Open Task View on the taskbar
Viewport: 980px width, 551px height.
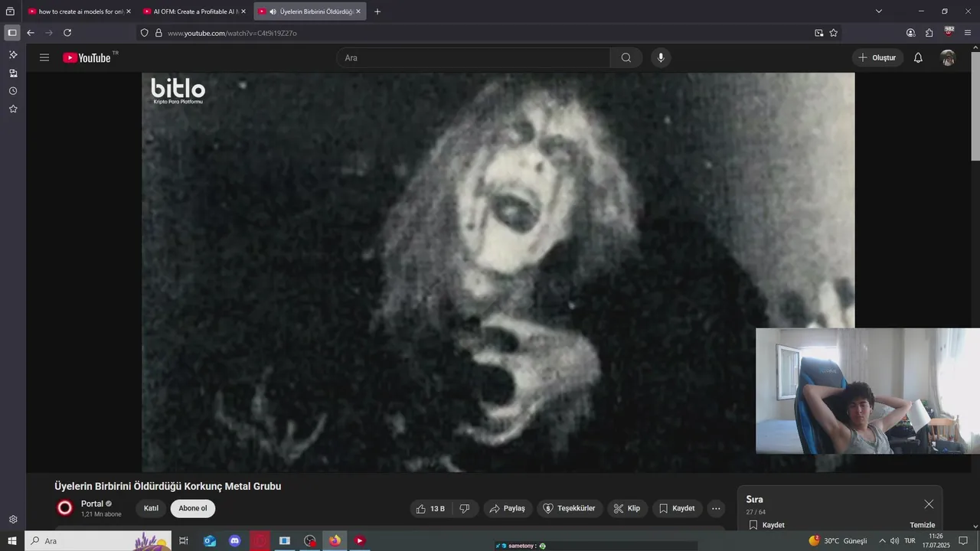coord(184,541)
